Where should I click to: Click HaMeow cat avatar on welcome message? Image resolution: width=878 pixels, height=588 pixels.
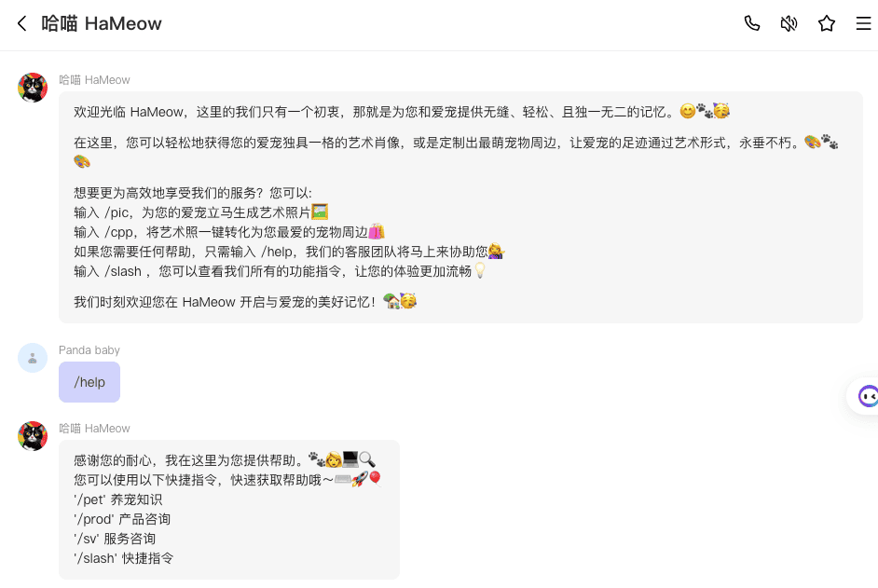pos(33,88)
